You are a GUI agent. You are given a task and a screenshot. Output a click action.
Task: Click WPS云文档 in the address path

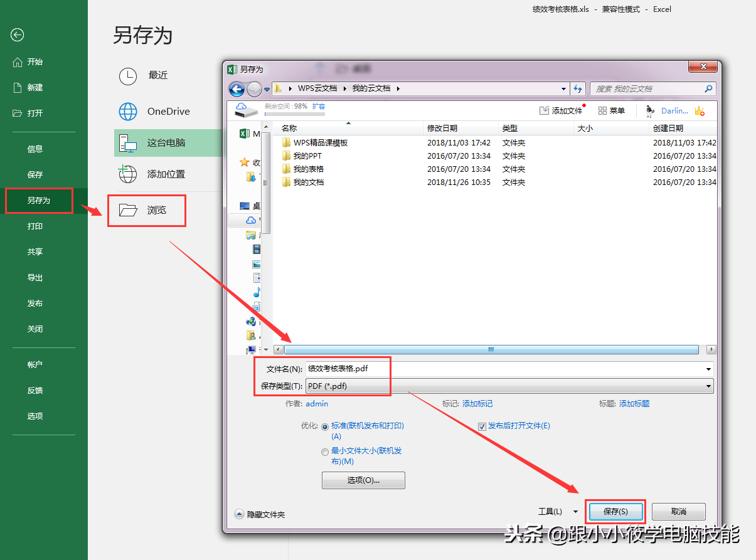317,88
